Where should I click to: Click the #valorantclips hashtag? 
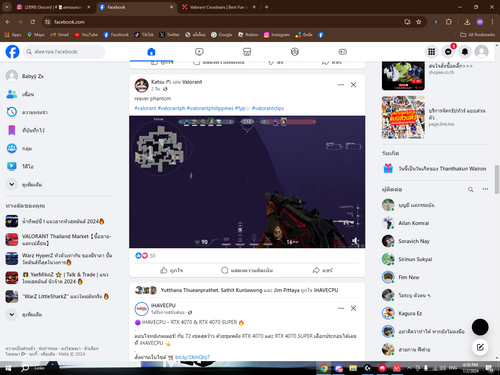tap(268, 108)
